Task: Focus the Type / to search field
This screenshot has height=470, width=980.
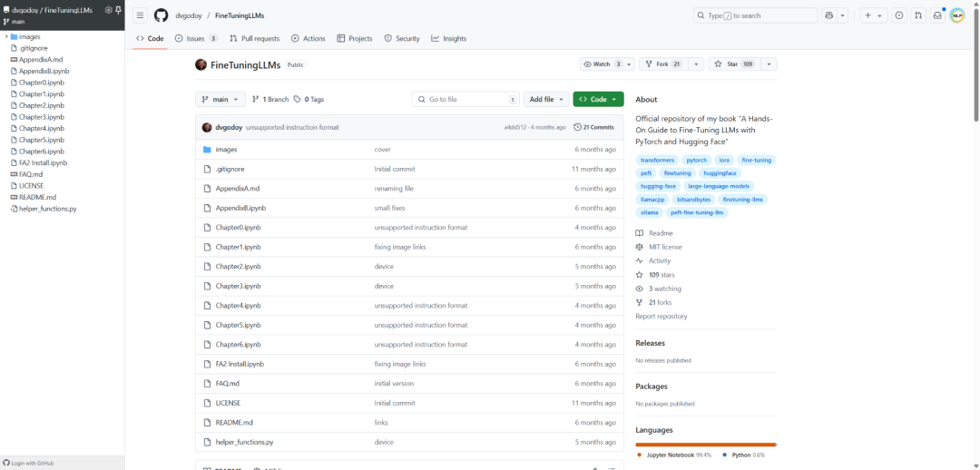Action: [755, 15]
